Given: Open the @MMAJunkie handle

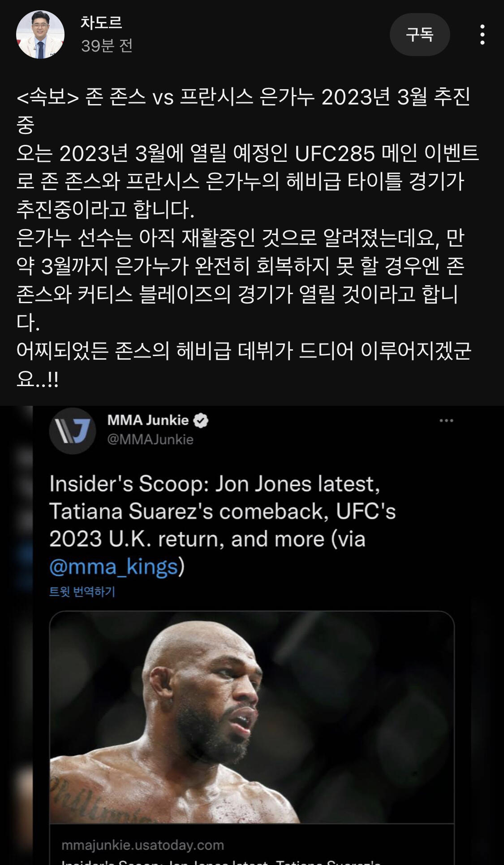Looking at the screenshot, I should (x=150, y=439).
